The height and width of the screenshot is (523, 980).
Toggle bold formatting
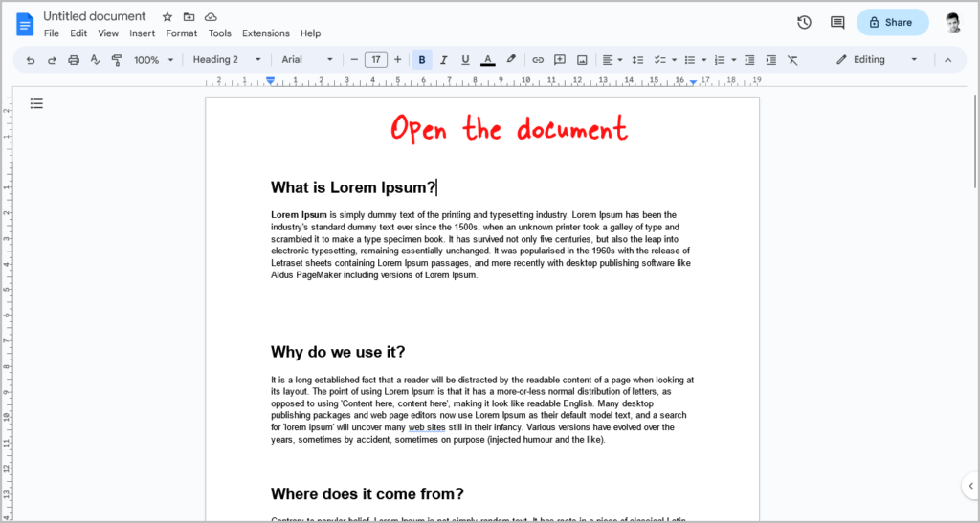pos(422,60)
